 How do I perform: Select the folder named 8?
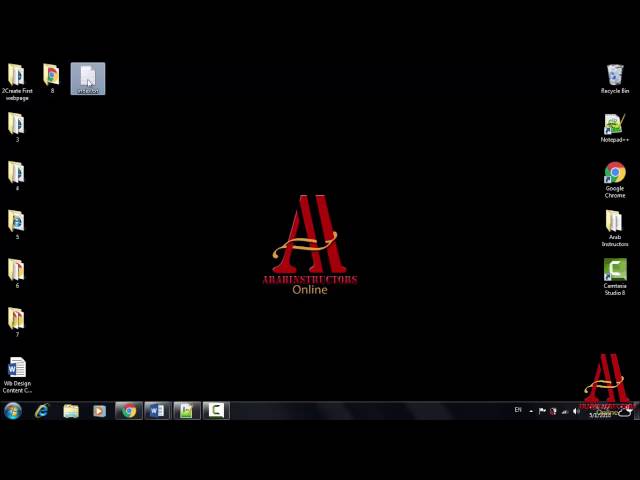pyautogui.click(x=51, y=79)
